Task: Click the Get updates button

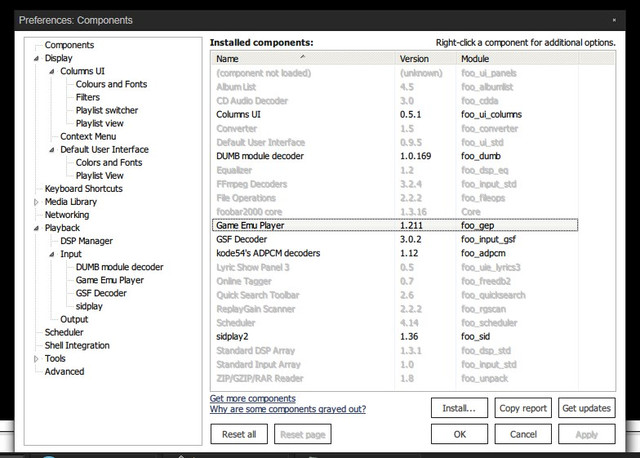Action: point(587,408)
